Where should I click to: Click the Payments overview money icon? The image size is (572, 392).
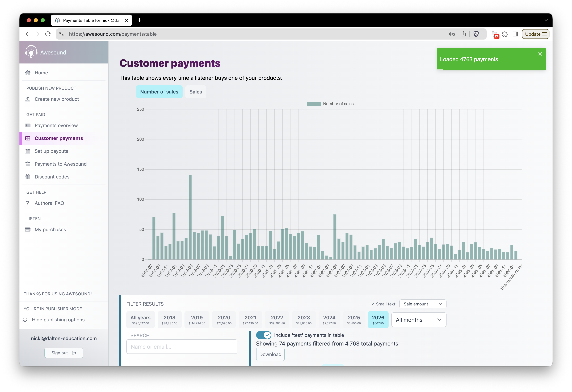[x=28, y=125]
